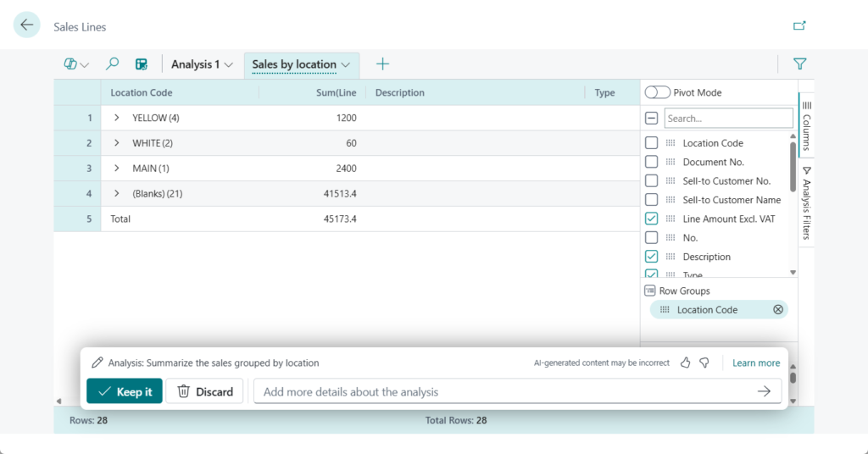
Task: Check the Document No. column checkbox
Action: (652, 162)
